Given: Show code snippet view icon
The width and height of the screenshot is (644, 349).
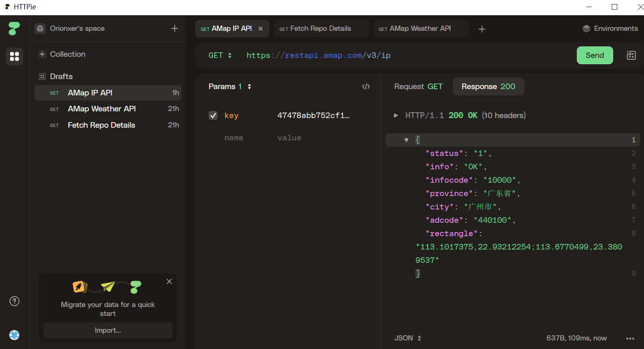Looking at the screenshot, I should point(366,87).
